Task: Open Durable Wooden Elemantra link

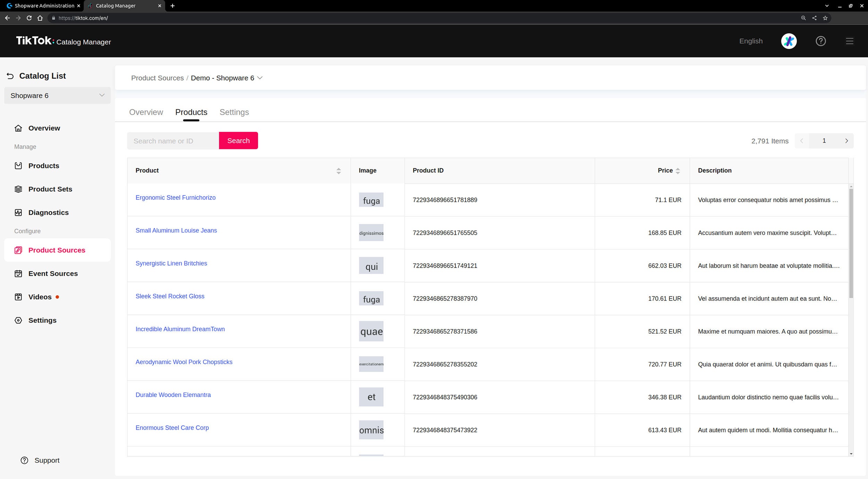Action: click(173, 395)
